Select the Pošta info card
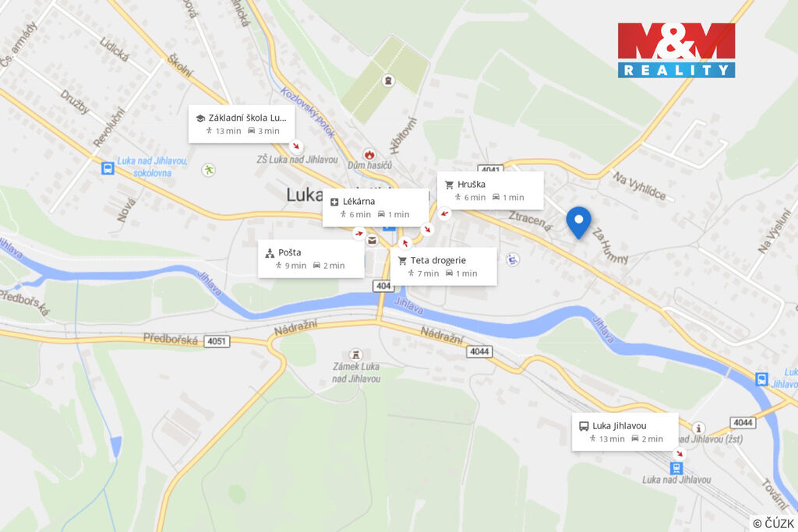 [x=311, y=259]
